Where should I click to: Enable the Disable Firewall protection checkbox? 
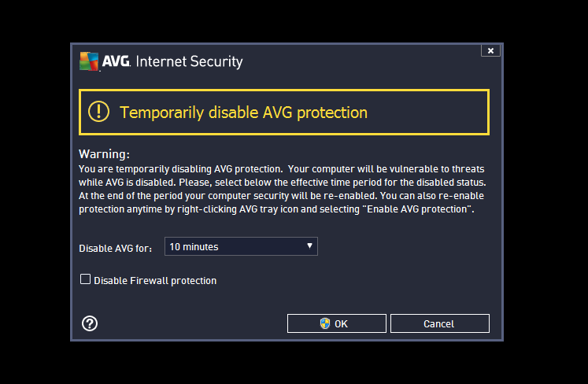coord(85,279)
